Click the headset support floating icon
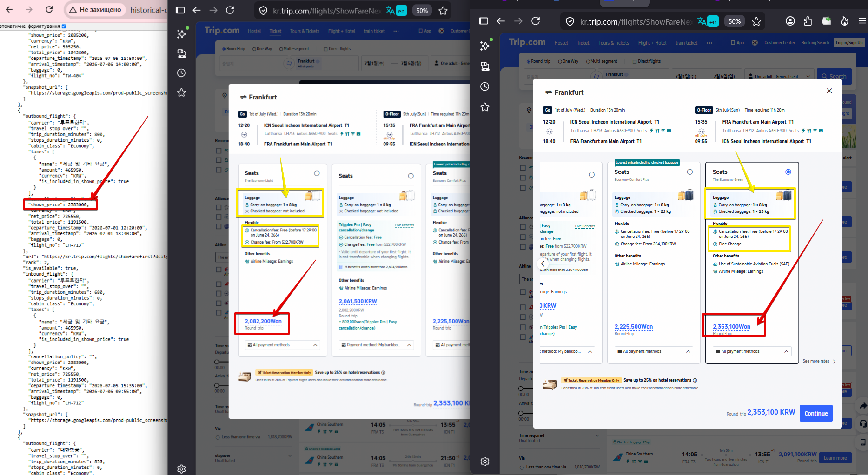This screenshot has width=868, height=475. 863,423
